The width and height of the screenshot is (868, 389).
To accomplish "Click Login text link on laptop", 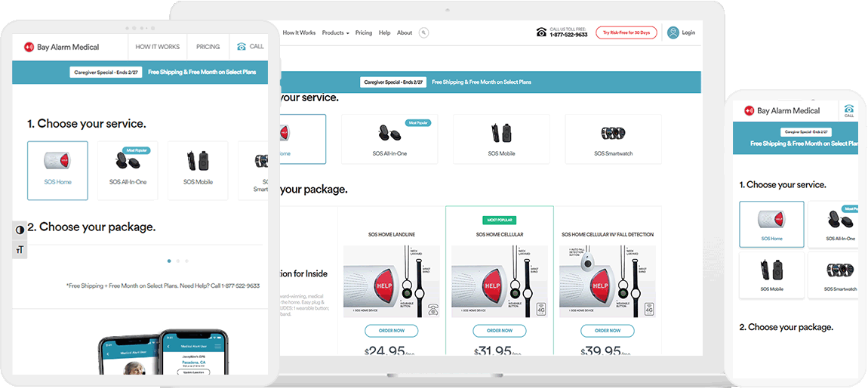I will [x=688, y=32].
